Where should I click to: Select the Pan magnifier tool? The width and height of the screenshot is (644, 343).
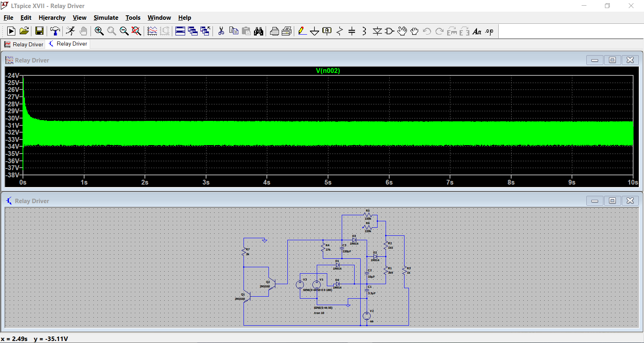tap(111, 31)
